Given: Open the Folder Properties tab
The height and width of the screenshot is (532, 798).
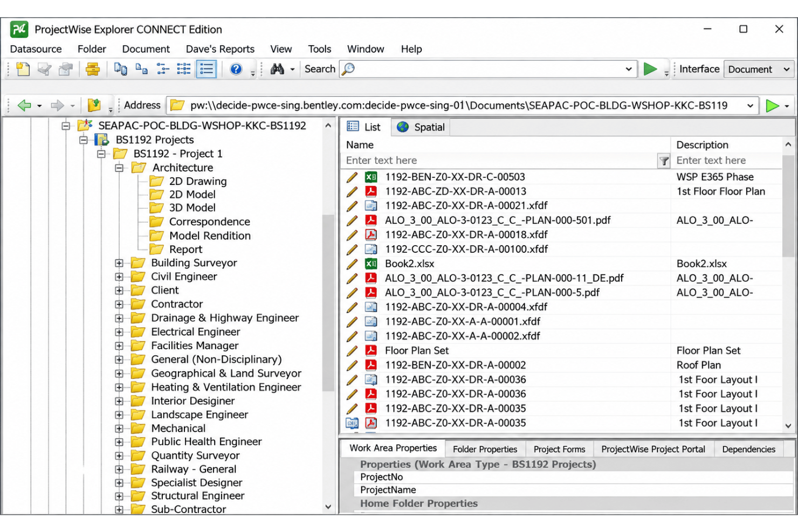Looking at the screenshot, I should [485, 450].
